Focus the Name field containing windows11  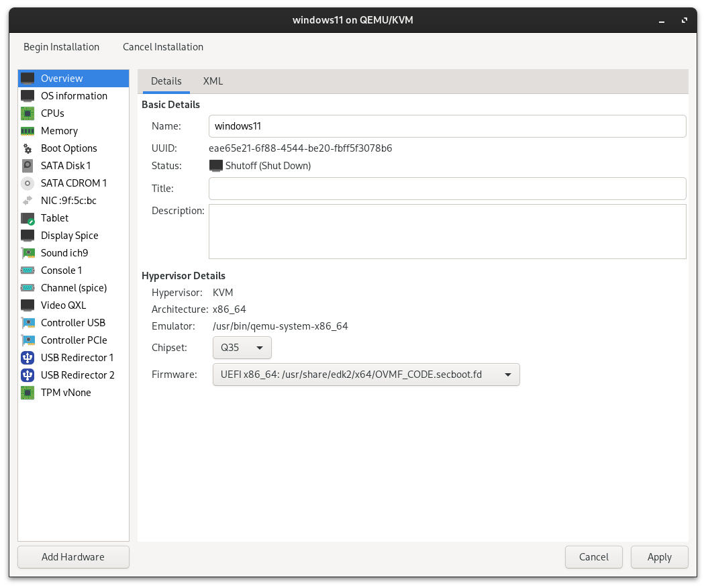tap(447, 126)
